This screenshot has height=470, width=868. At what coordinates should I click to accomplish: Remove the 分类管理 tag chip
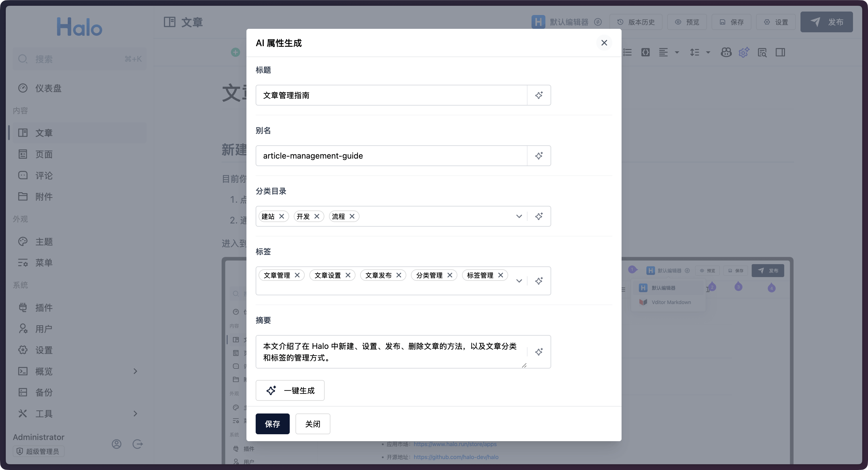pos(450,275)
